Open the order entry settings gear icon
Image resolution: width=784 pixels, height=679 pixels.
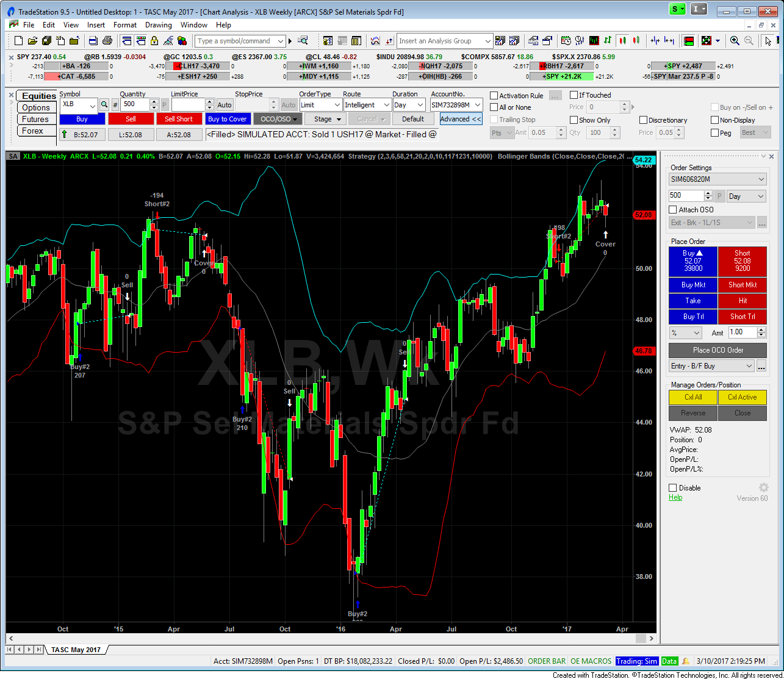763,488
